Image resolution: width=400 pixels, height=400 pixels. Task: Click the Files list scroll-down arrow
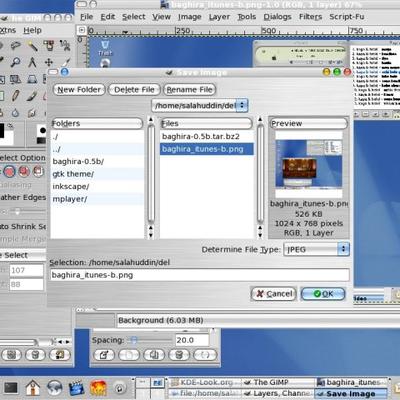pyautogui.click(x=260, y=235)
